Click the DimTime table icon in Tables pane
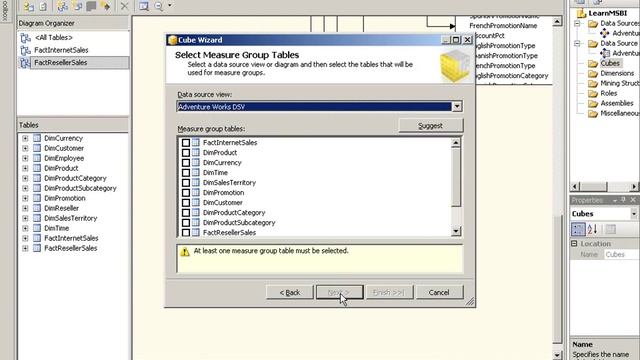Image resolution: width=640 pixels, height=360 pixels. [x=37, y=228]
